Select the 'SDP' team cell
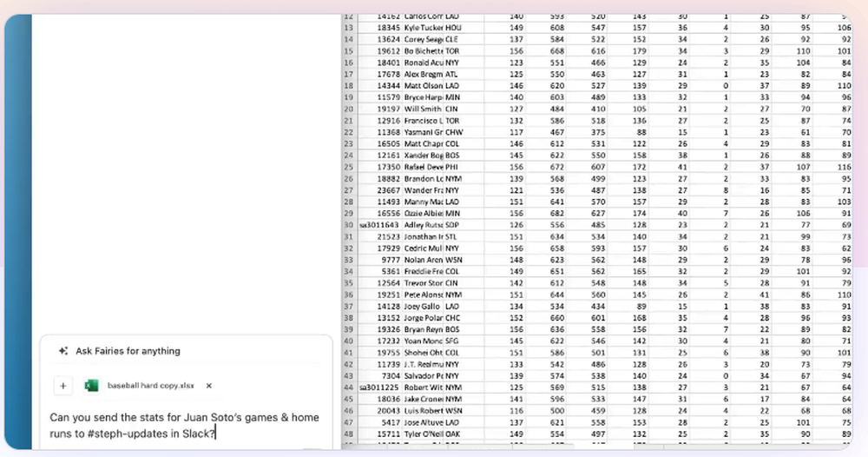The image size is (868, 457). [x=464, y=225]
